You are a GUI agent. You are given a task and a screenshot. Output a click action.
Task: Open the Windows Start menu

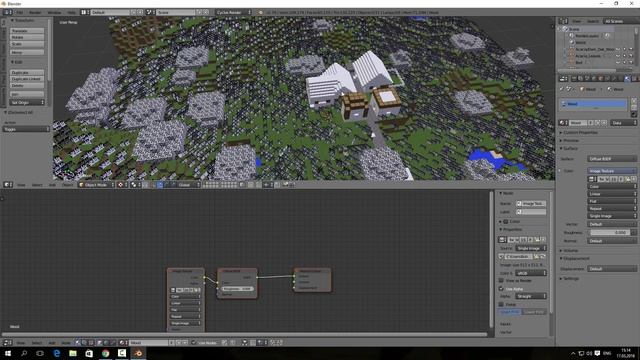click(8, 353)
